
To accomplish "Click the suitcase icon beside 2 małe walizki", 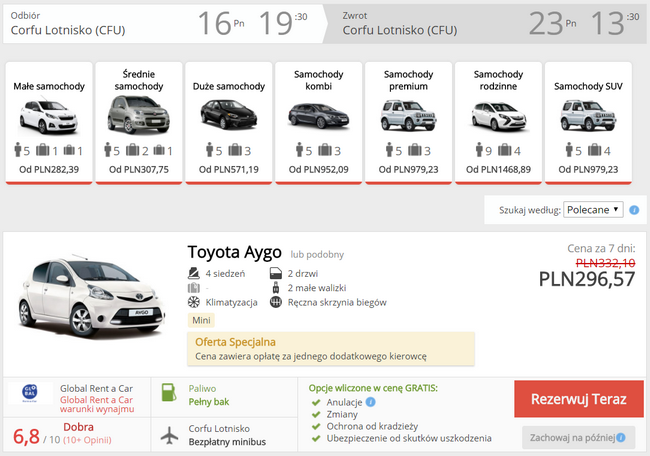I will tap(276, 288).
